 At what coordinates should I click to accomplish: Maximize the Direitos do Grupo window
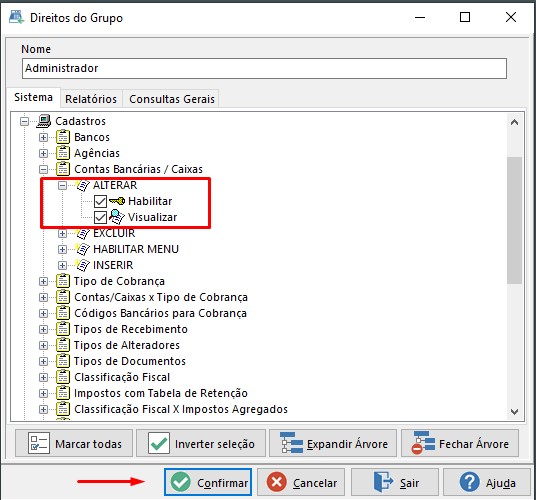465,17
